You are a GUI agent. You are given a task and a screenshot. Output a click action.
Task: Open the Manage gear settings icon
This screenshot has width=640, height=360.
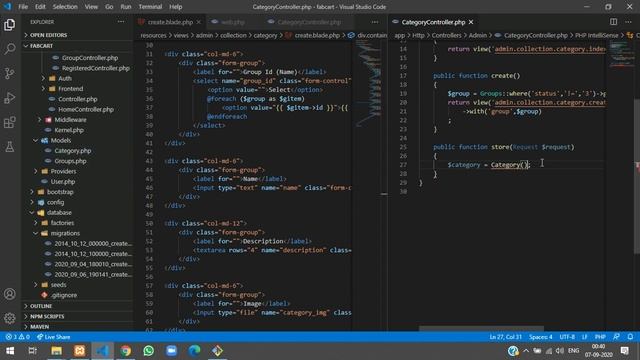[9, 318]
